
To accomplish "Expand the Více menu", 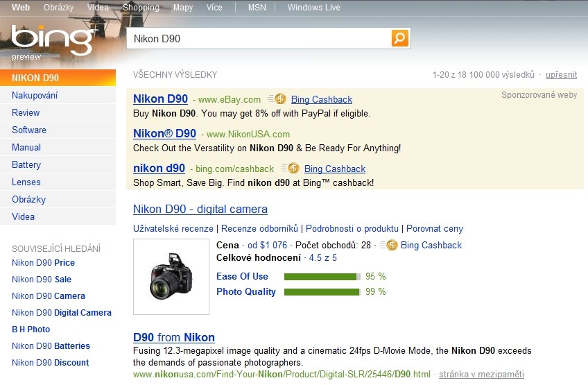I will (x=214, y=7).
